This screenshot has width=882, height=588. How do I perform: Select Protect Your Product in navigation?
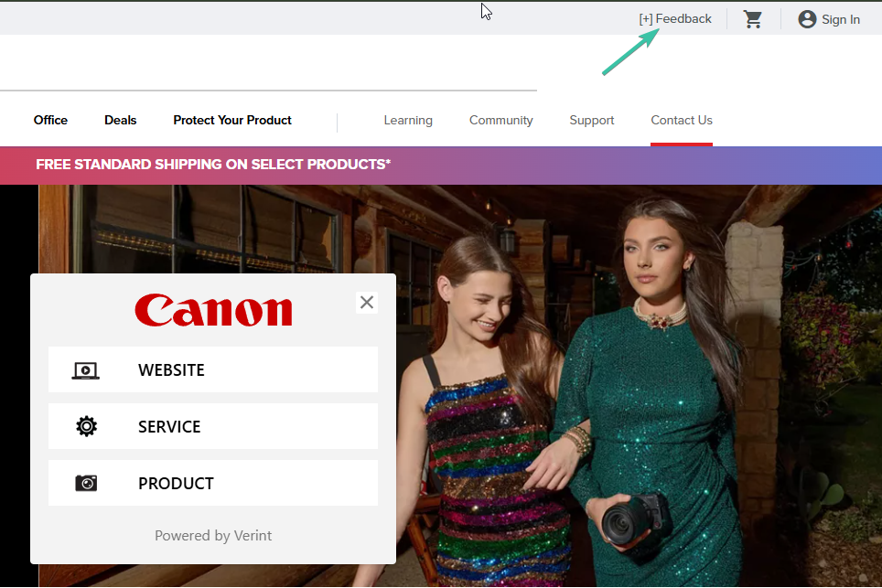tap(232, 121)
